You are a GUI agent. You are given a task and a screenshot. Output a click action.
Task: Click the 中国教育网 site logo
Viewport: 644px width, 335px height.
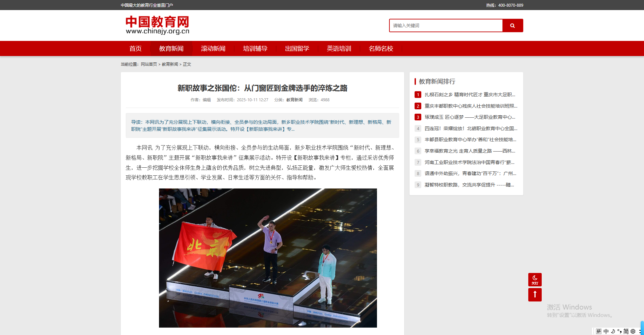[157, 25]
